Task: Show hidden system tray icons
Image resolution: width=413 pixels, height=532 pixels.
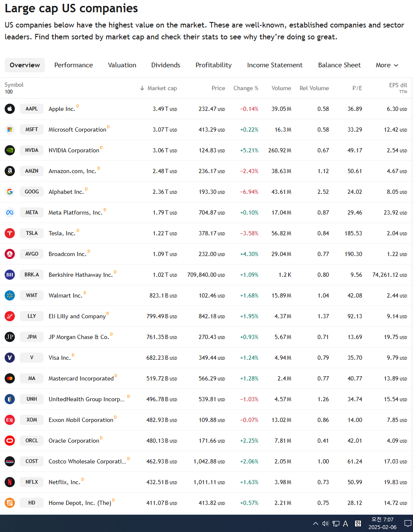Action: click(x=315, y=524)
